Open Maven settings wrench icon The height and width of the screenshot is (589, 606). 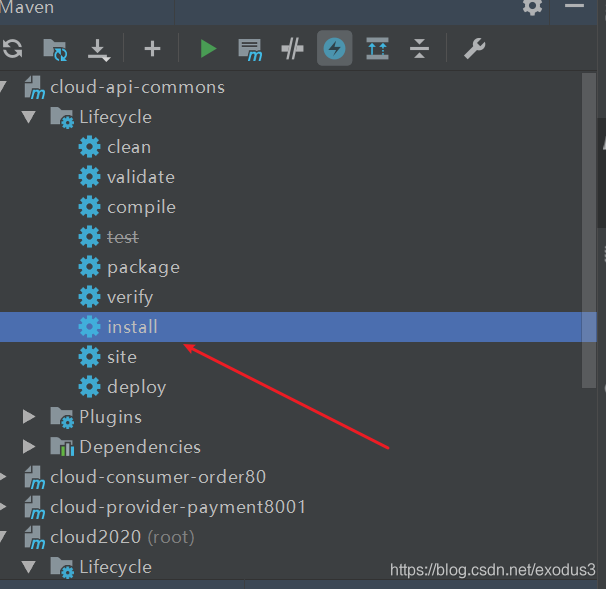(x=474, y=49)
